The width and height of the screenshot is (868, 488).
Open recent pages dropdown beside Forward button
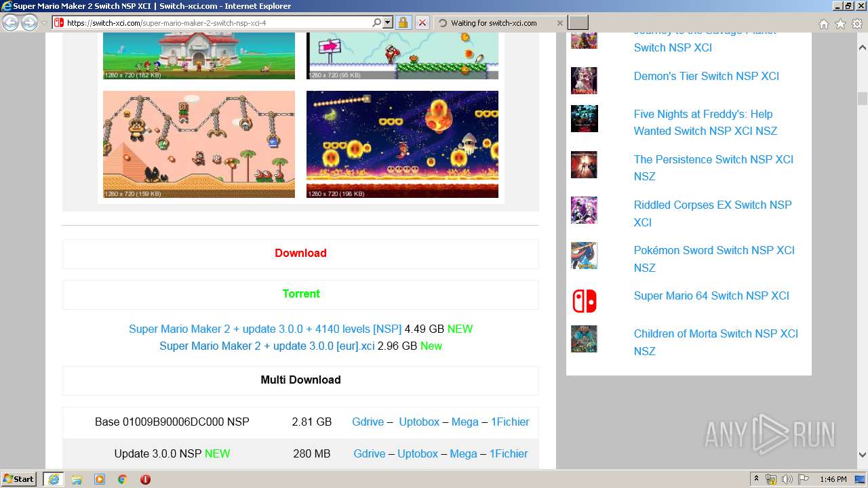[44, 23]
